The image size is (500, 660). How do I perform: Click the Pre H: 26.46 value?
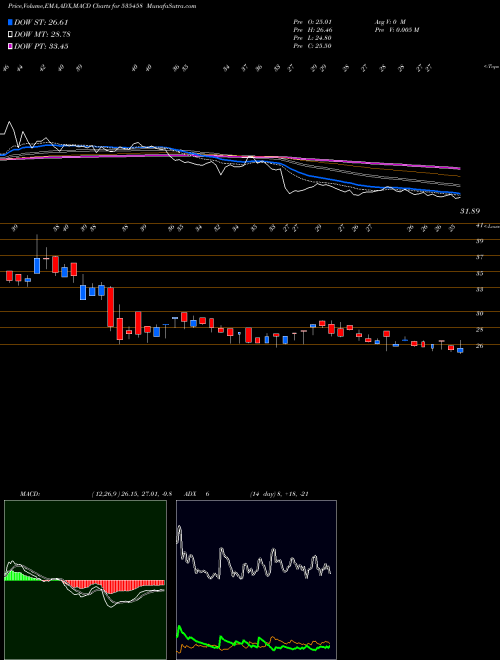313,30
